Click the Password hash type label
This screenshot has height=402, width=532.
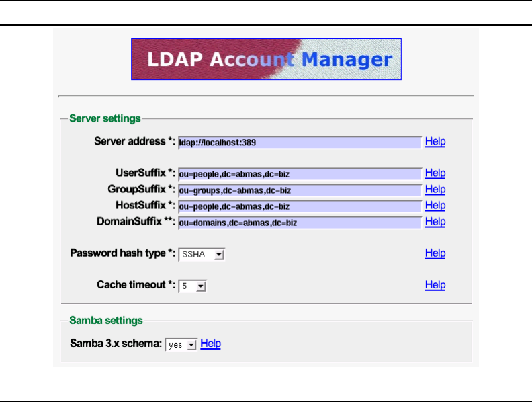tap(123, 253)
